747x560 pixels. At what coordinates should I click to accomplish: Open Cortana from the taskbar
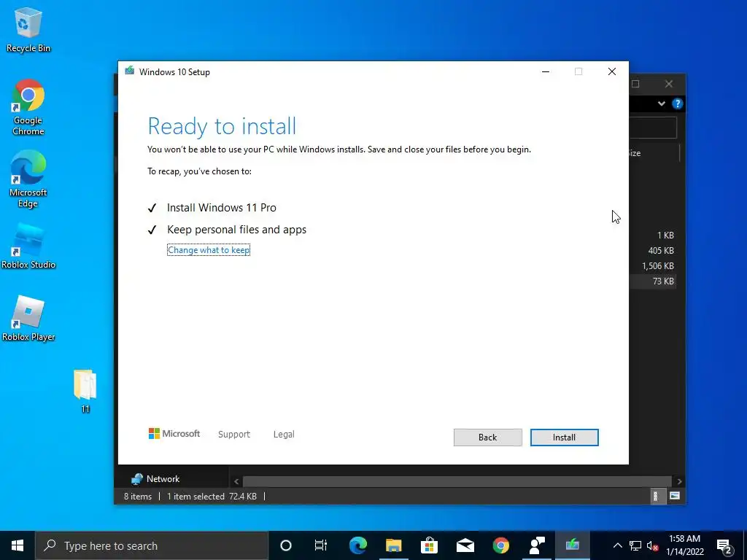[286, 545]
